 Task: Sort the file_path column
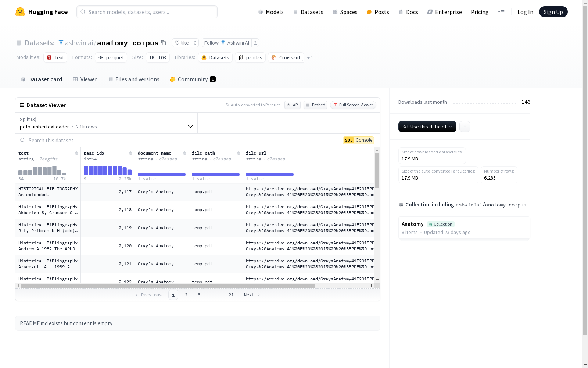pyautogui.click(x=239, y=153)
